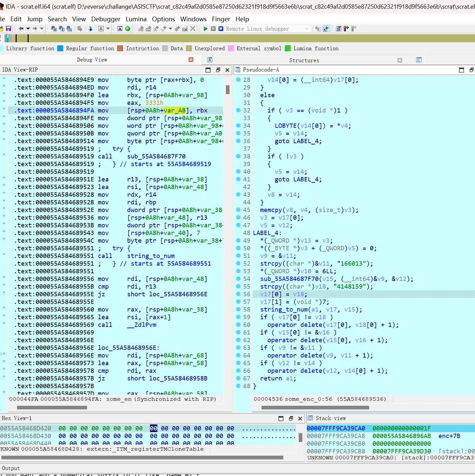Toggle breakpoint dot on pseudocode line 58
This screenshot has width=475, height=476.
pos(238,309)
